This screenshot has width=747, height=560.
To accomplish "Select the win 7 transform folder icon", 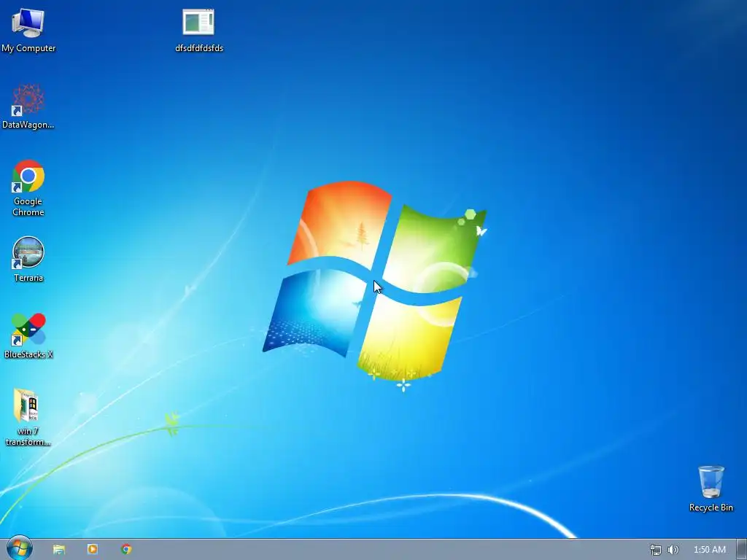I will click(28, 418).
